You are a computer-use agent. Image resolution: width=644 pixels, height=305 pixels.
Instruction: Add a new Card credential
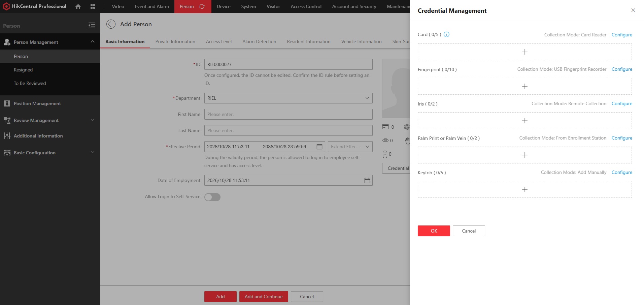(x=524, y=52)
